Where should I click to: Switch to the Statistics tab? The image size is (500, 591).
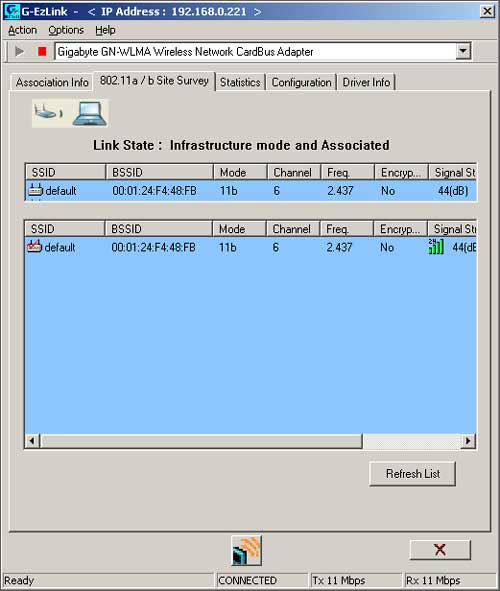pyautogui.click(x=240, y=82)
